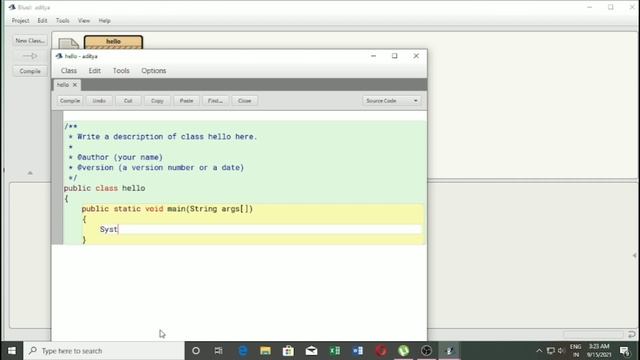Open Microsoft Store from the taskbar

pyautogui.click(x=288, y=351)
